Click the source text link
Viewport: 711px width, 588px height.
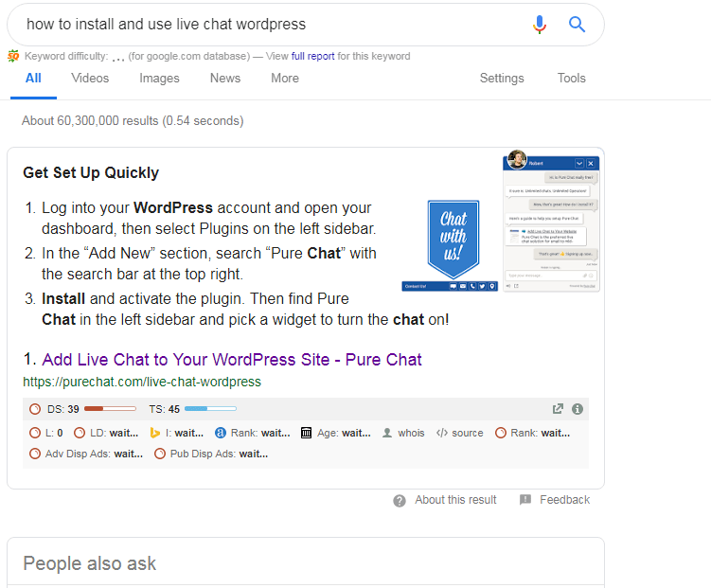tap(468, 433)
